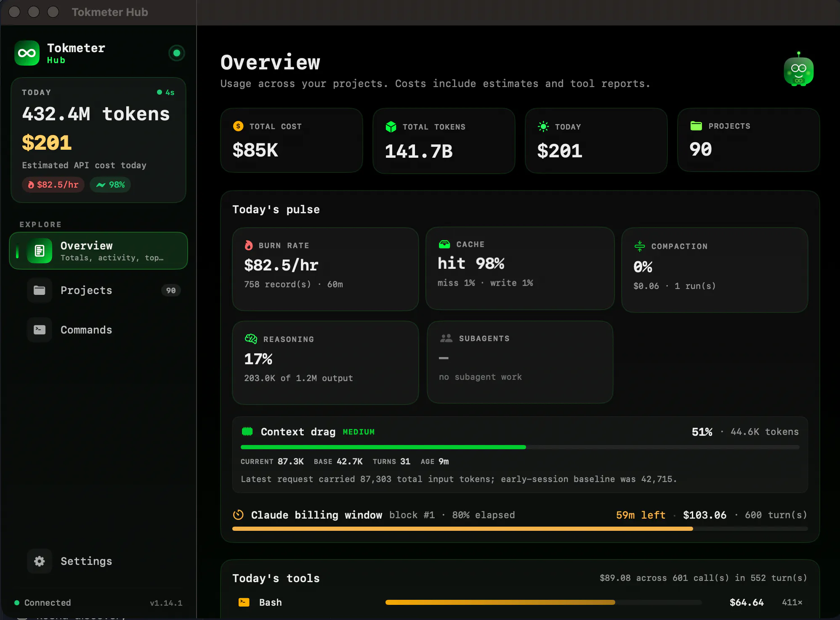
Task: Open the Total Tokens 141.7B card
Action: click(444, 140)
